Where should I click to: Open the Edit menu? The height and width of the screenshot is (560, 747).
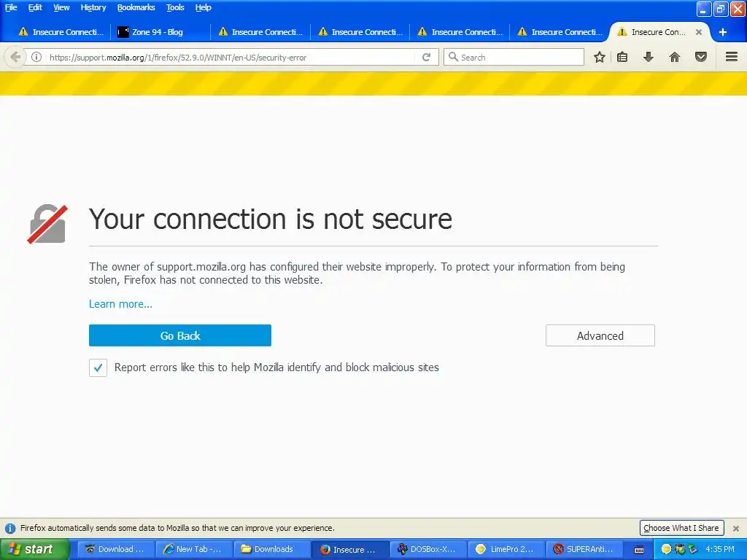[x=35, y=7]
